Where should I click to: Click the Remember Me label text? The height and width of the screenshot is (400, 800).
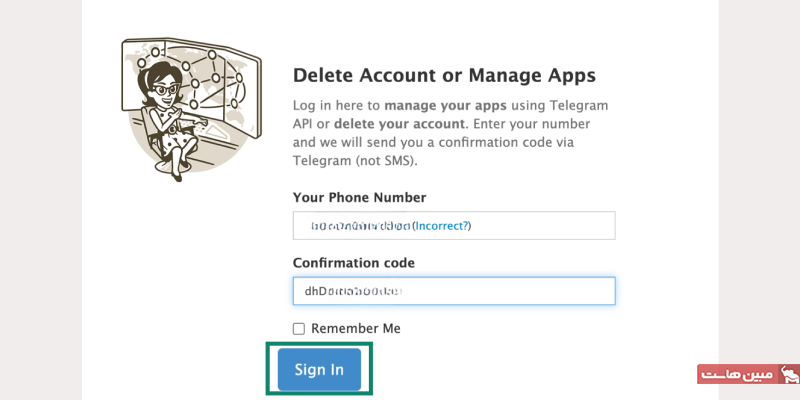[x=356, y=329]
